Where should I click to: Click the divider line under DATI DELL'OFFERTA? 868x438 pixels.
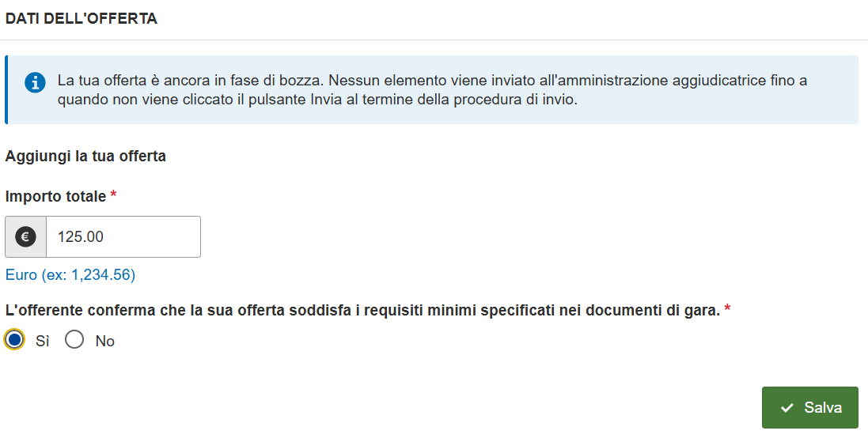pos(434,40)
